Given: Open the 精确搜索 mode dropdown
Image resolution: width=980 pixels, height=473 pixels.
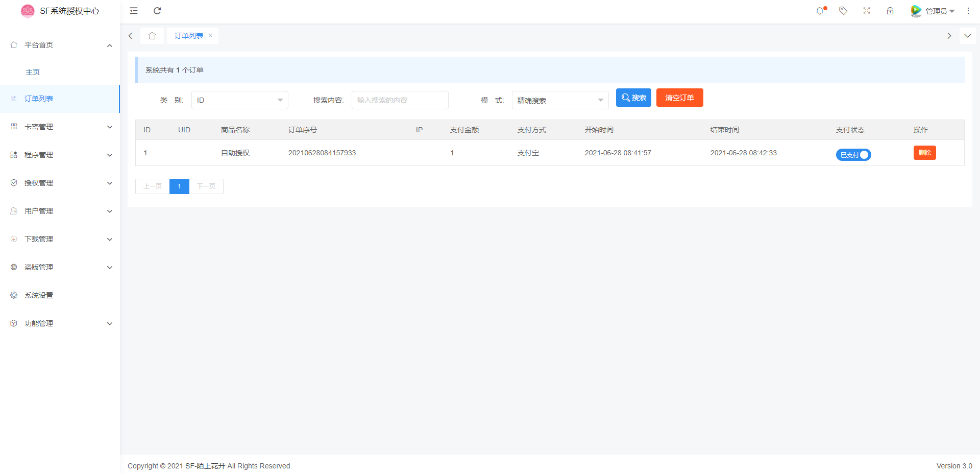Looking at the screenshot, I should click(x=560, y=100).
